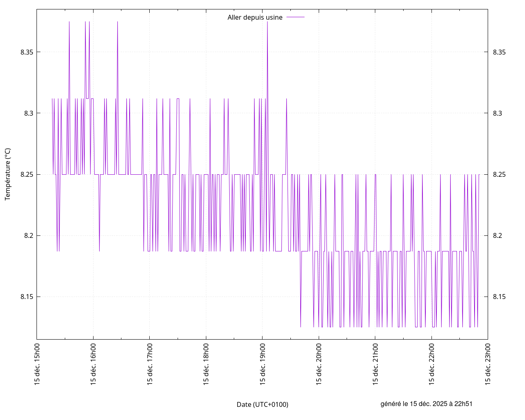Click the 'Date (UTC+0100)' axis title
525x420 pixels.
tap(262, 404)
